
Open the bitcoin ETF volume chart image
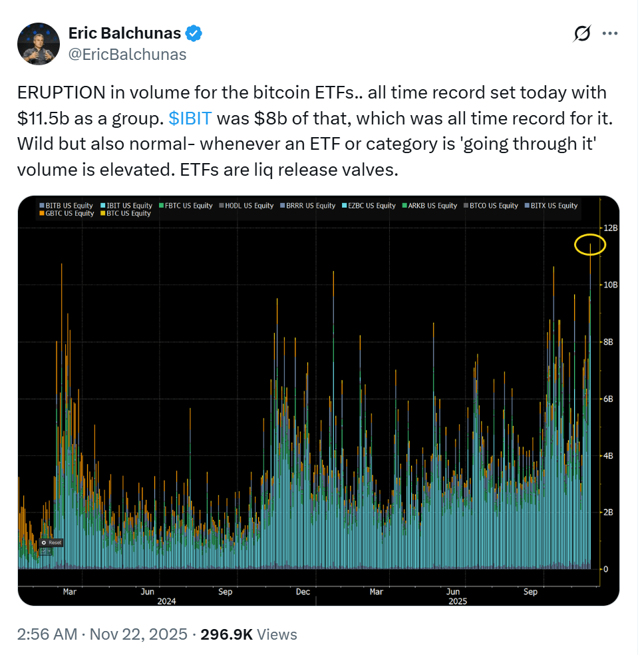319,401
